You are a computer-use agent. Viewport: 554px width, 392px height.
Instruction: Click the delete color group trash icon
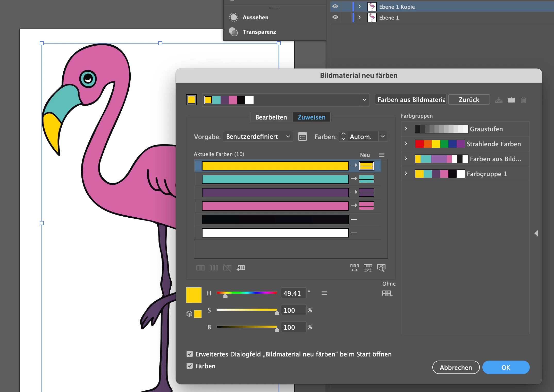523,100
